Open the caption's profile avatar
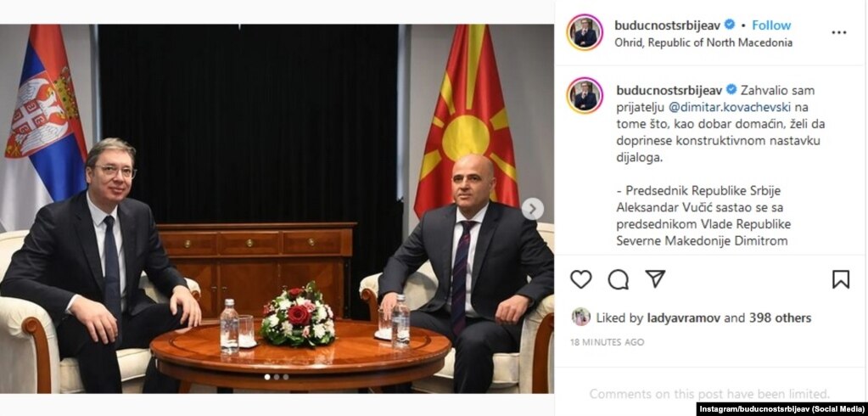Viewport: 868px width, 416px height. click(x=585, y=96)
